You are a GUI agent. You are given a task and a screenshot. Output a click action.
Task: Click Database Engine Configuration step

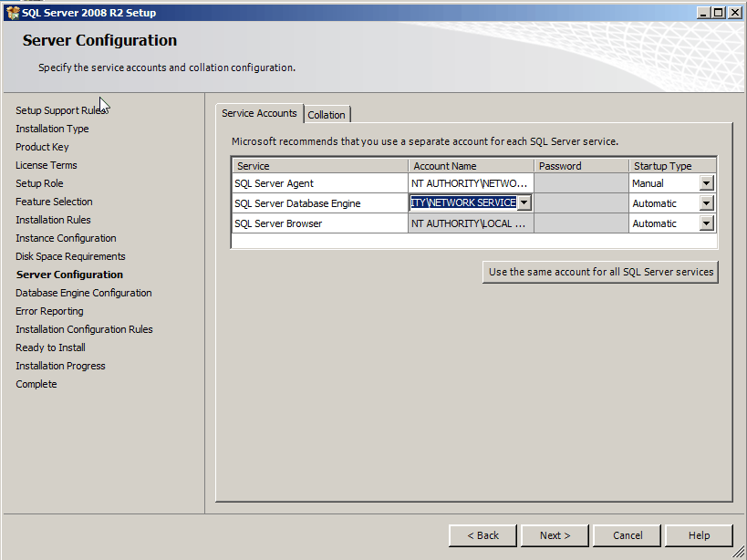[83, 293]
